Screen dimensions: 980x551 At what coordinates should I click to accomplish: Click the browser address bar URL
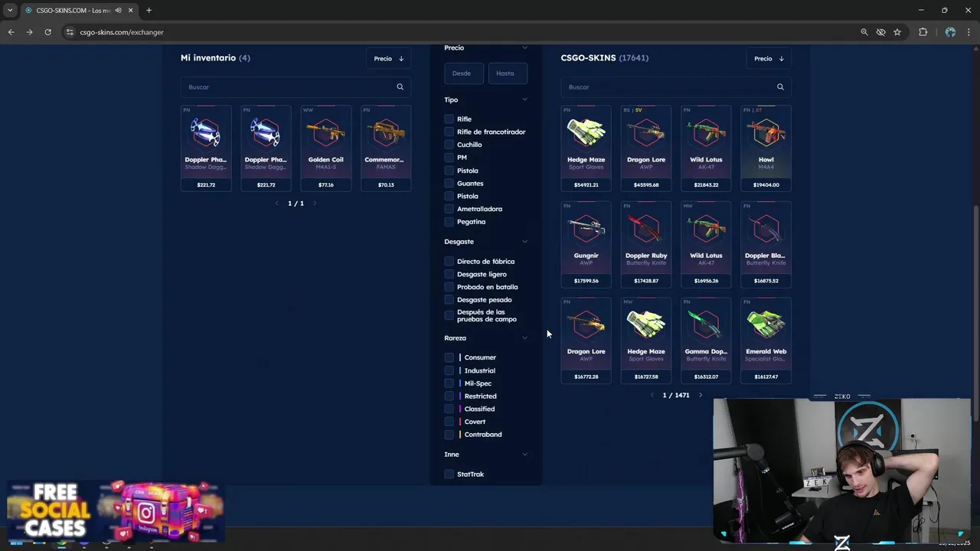pos(122,32)
